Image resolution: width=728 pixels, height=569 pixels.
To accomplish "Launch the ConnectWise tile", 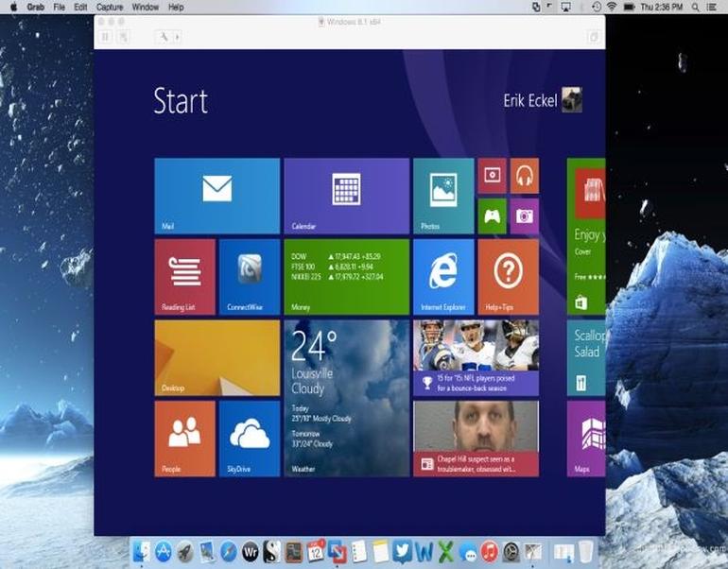I will [250, 277].
